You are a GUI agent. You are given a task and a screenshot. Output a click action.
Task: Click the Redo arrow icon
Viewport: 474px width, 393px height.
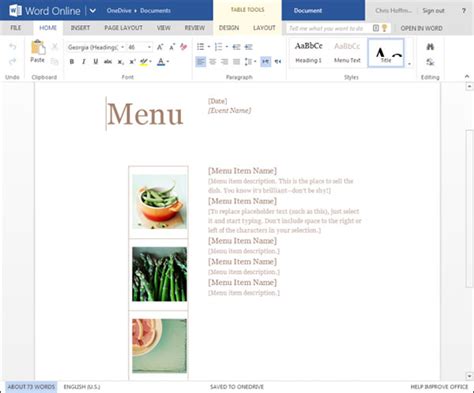13,61
